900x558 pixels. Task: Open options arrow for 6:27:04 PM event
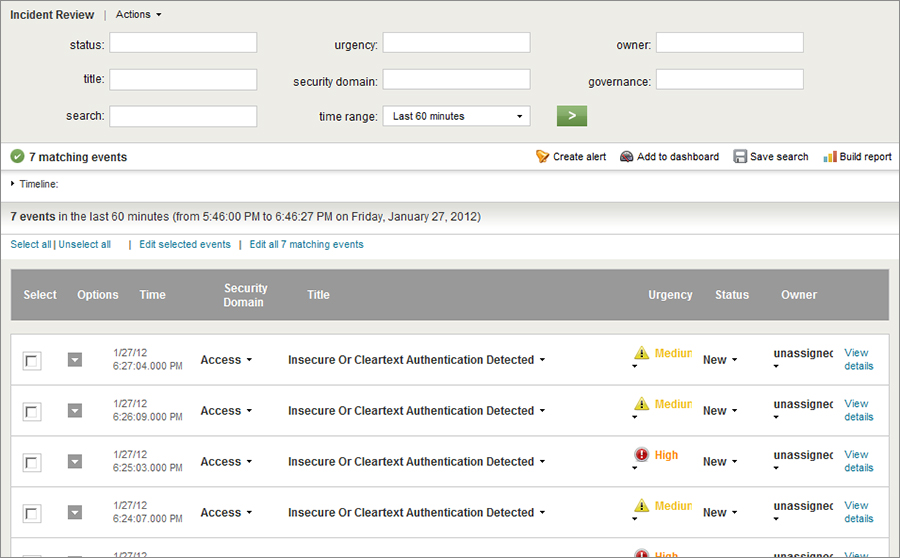tap(75, 360)
